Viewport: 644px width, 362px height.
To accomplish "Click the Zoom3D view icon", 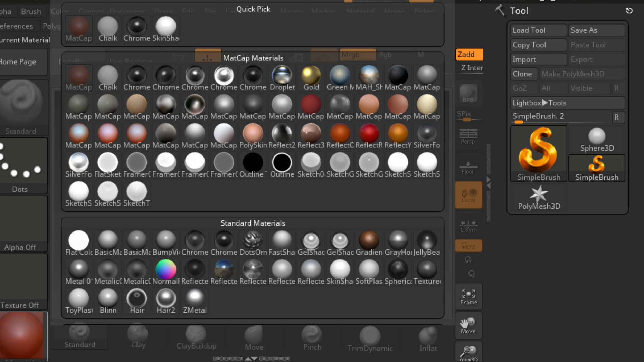I will (468, 352).
